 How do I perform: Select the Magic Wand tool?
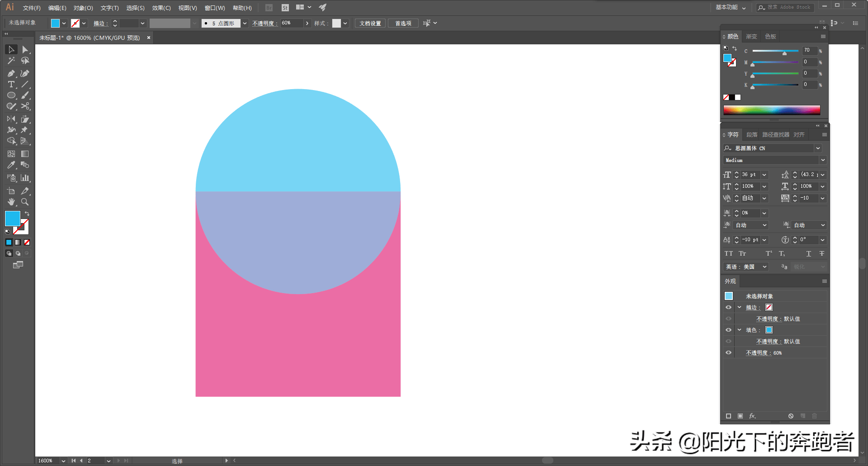[11, 61]
